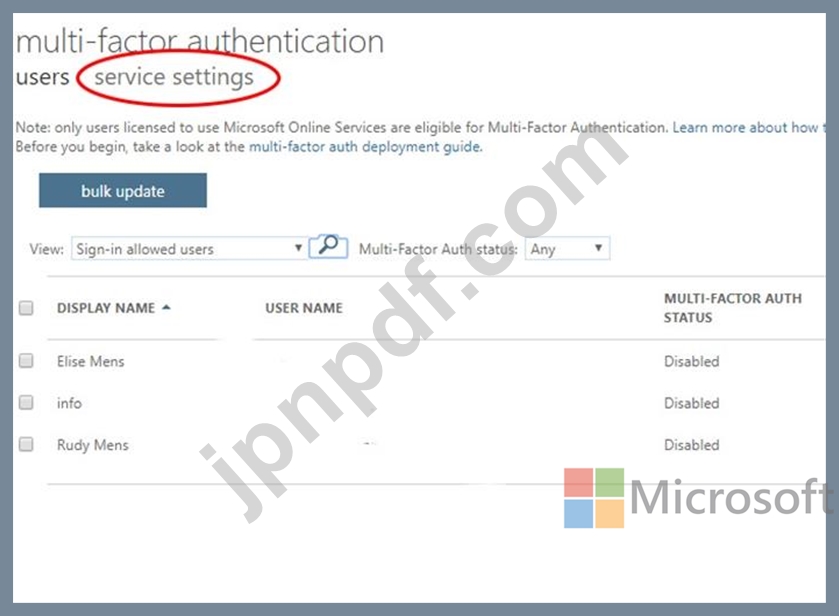Click the sort arrow beside Display Name

(x=166, y=307)
